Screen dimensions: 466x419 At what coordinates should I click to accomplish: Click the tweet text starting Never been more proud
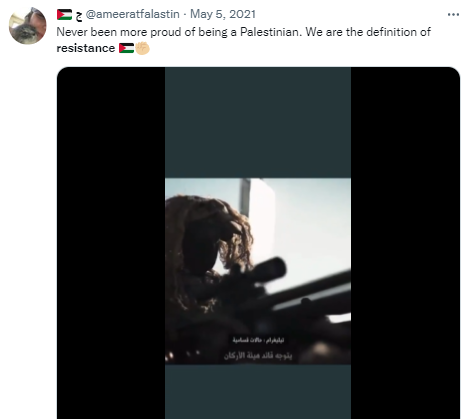(244, 40)
